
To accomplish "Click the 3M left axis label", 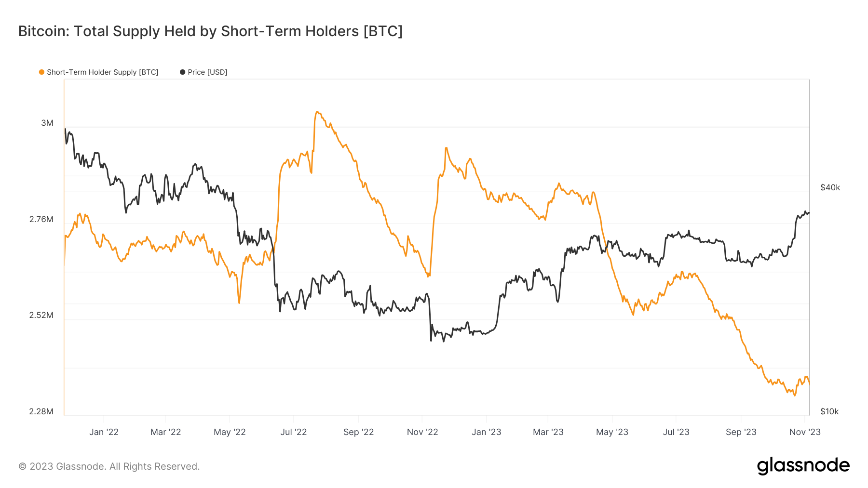I will [47, 123].
